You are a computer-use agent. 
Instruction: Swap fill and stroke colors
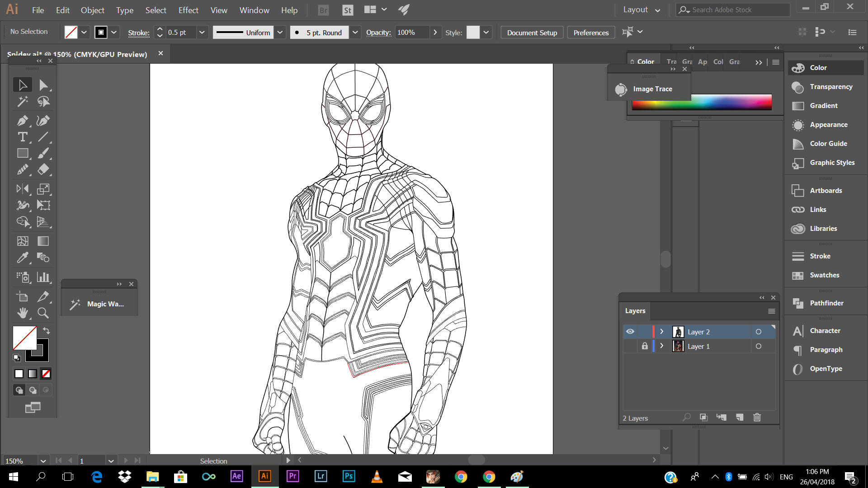coord(46,330)
